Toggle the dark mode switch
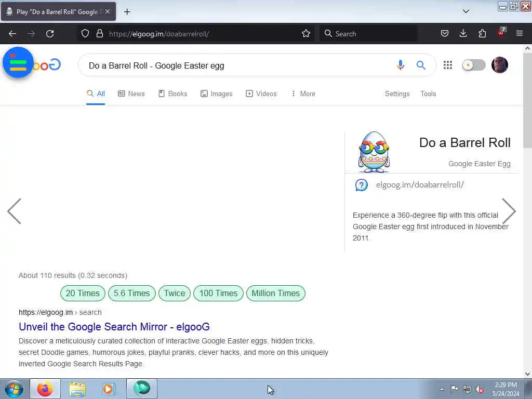This screenshot has width=532, height=399. (474, 65)
